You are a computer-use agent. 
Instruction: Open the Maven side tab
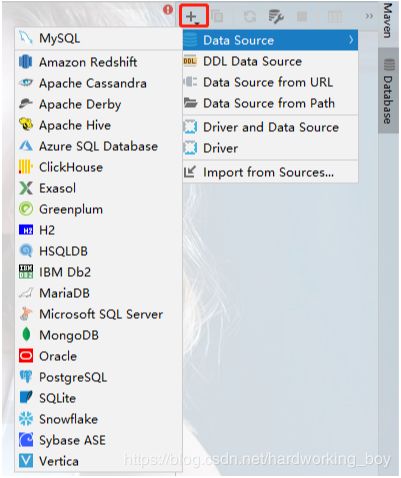coord(388,21)
